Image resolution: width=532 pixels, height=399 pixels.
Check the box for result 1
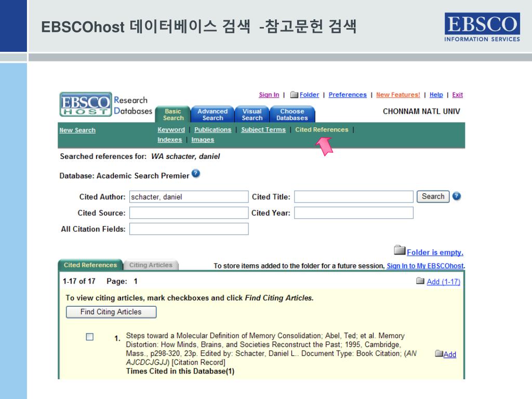[x=89, y=337]
